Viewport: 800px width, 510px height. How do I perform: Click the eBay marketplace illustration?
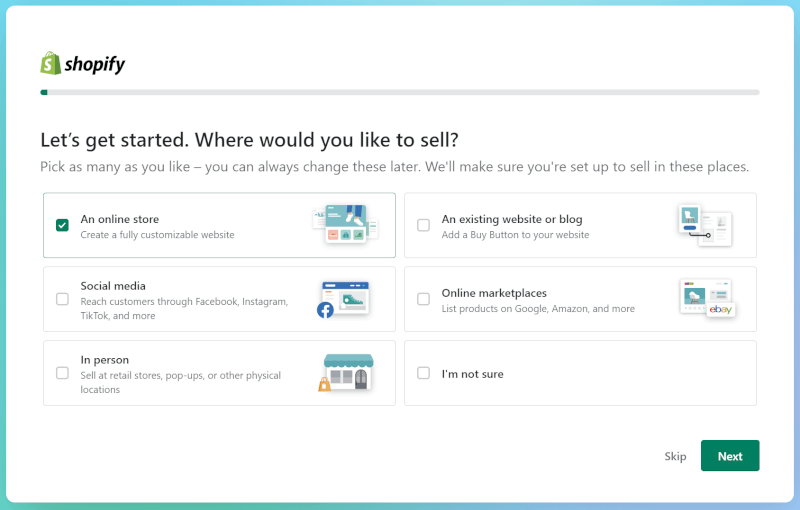coord(708,298)
